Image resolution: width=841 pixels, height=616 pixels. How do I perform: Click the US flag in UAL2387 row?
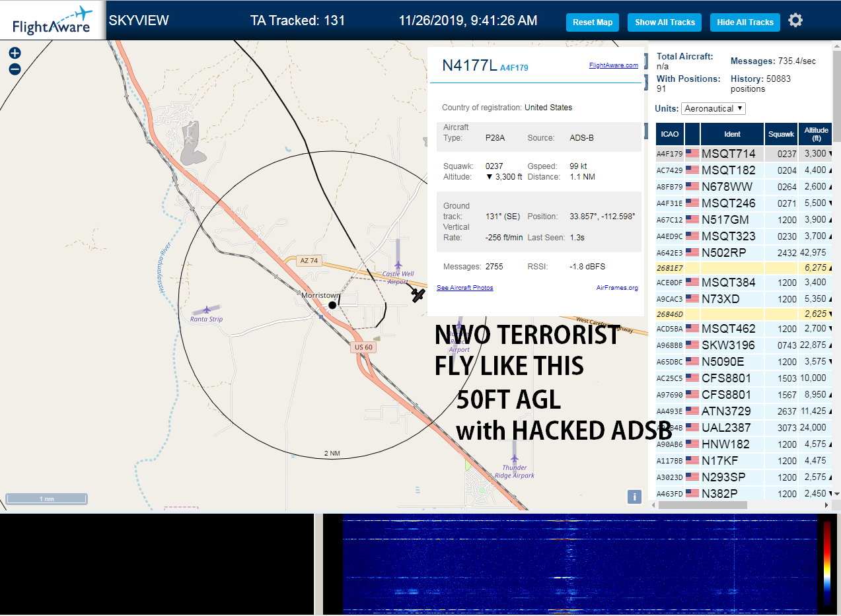[x=692, y=428]
